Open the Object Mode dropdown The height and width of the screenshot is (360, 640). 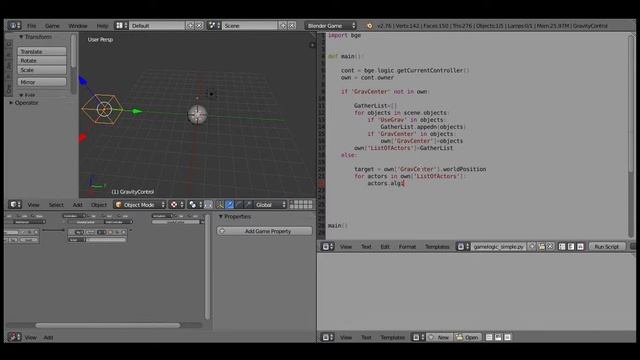click(140, 204)
